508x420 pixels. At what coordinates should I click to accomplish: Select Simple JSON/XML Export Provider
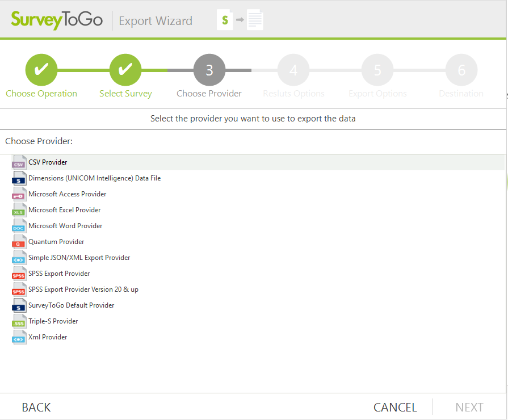[x=79, y=258]
